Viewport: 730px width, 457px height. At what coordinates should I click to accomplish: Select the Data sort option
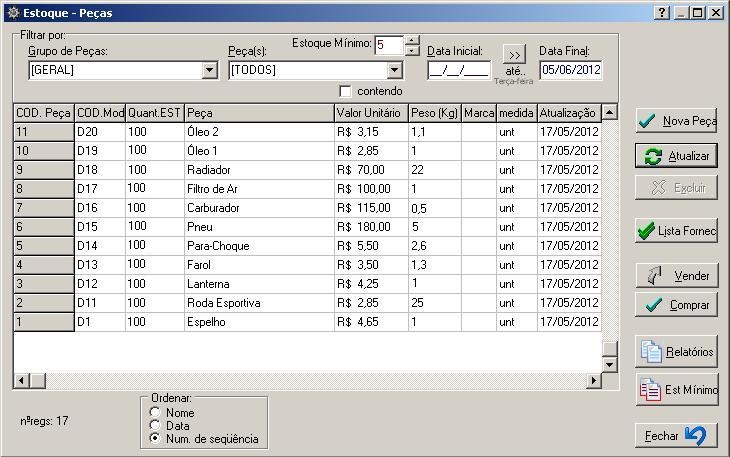(x=154, y=425)
